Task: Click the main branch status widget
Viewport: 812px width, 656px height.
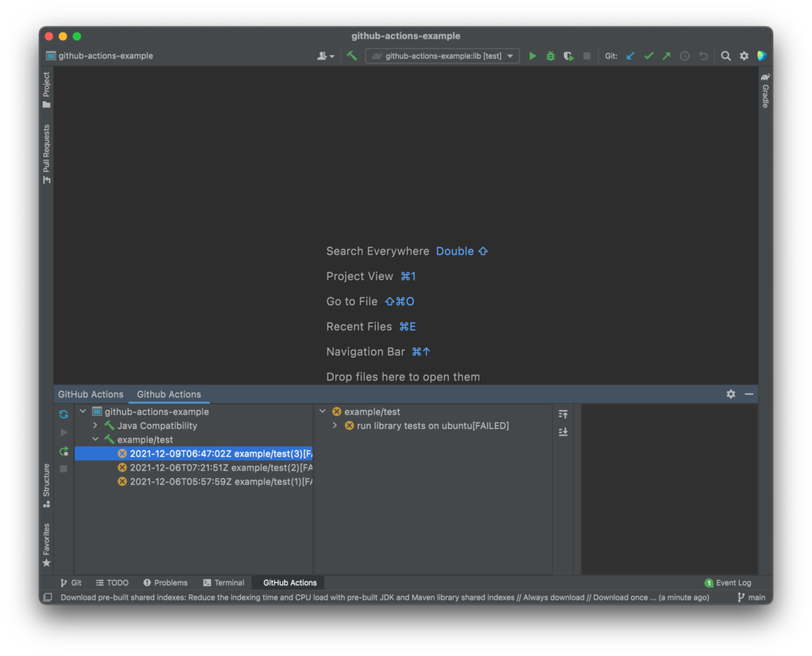Action: [x=751, y=597]
